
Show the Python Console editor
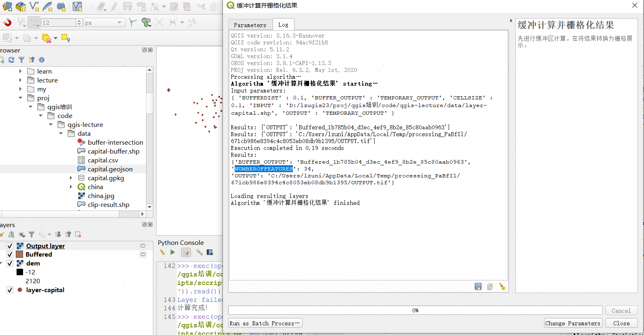pos(186,252)
